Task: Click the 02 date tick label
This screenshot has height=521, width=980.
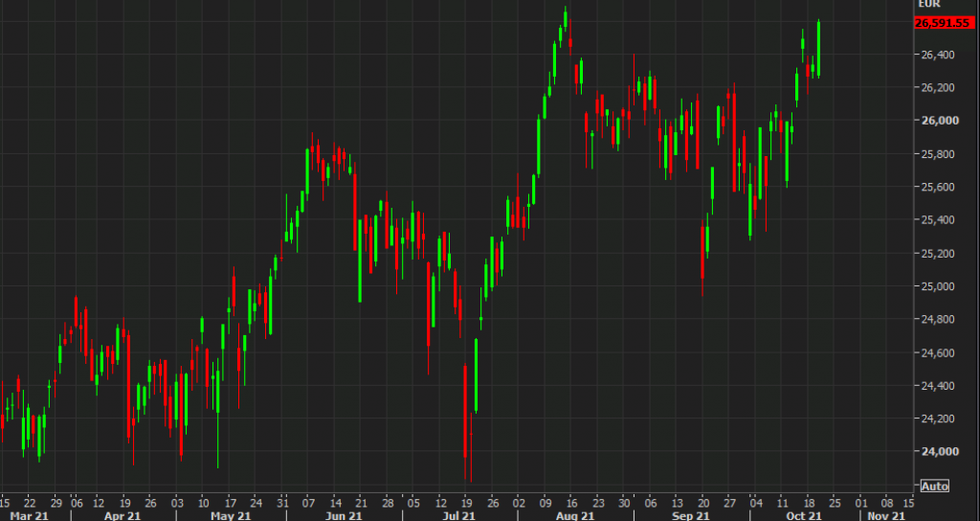Action: (520, 502)
